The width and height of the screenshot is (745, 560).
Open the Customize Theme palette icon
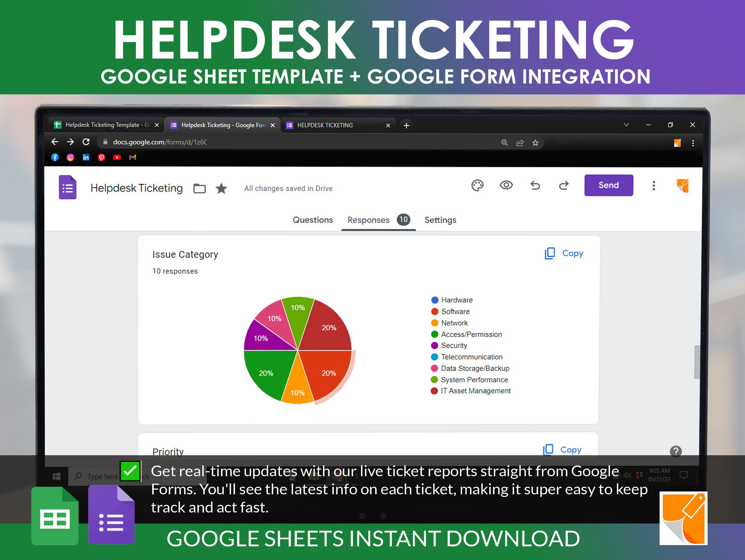click(478, 185)
